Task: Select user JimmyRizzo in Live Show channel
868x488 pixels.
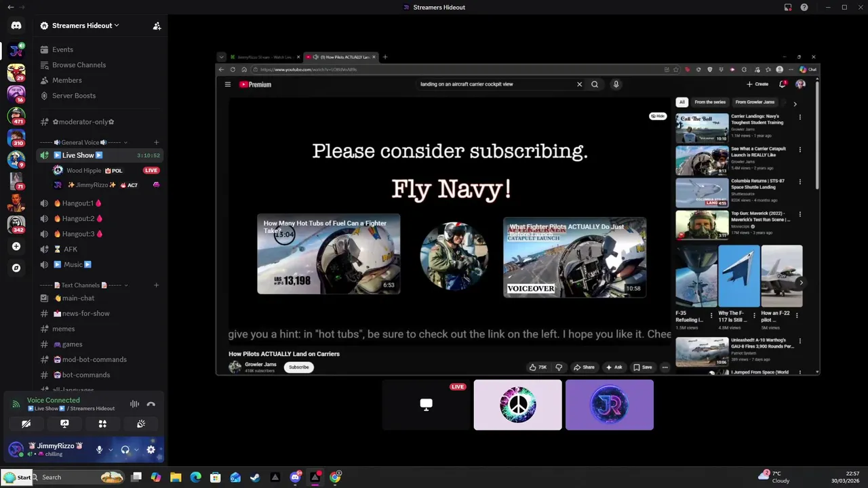Action: (92, 185)
